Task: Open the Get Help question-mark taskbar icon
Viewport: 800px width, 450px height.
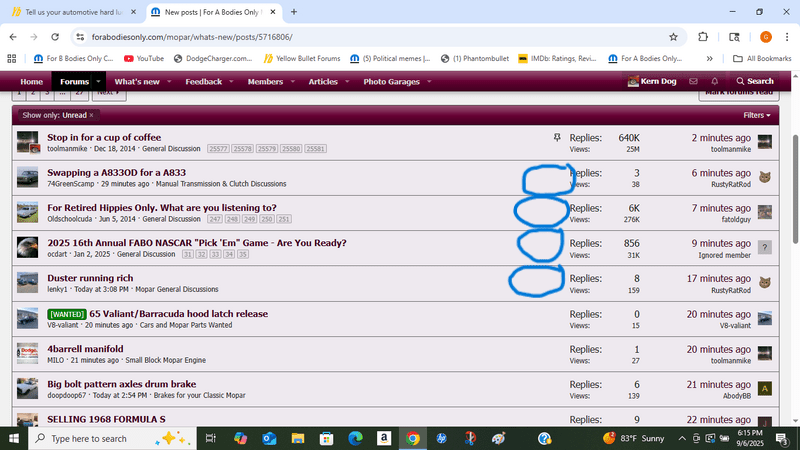Action: [x=544, y=438]
